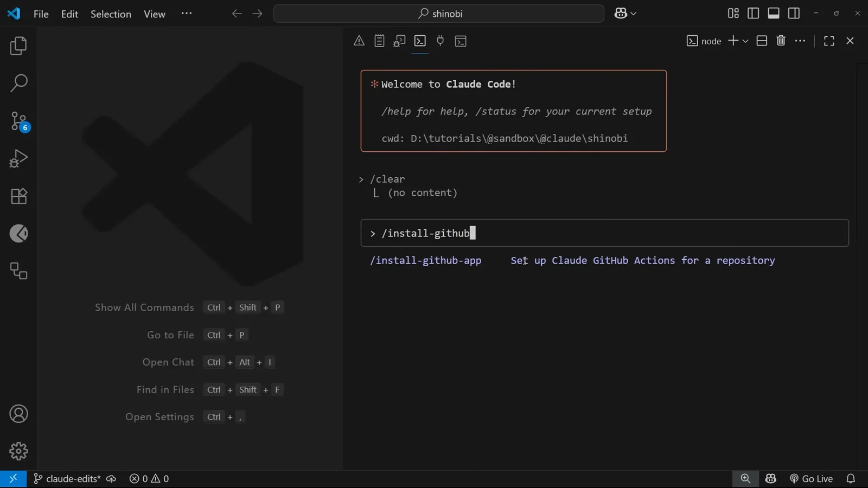
Task: Open the connected-squares icon in activity bar
Action: pos(18,271)
